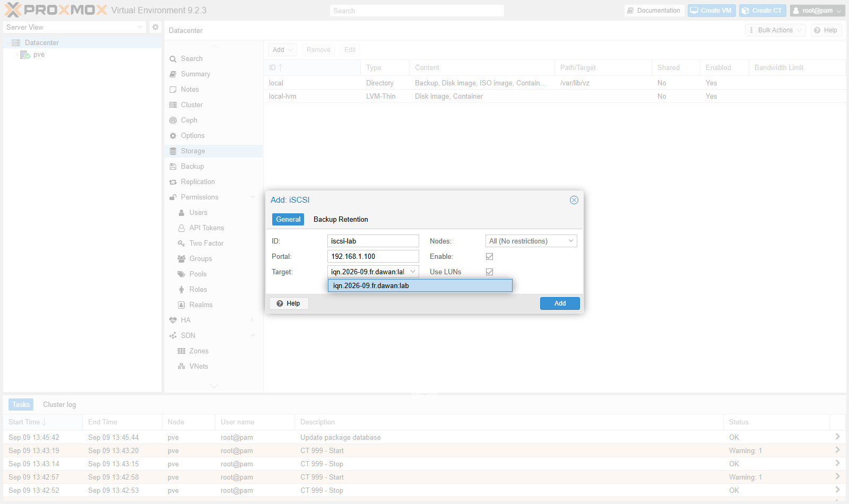Switch to the Backup Retention tab
This screenshot has height=504, width=849.
tap(341, 219)
